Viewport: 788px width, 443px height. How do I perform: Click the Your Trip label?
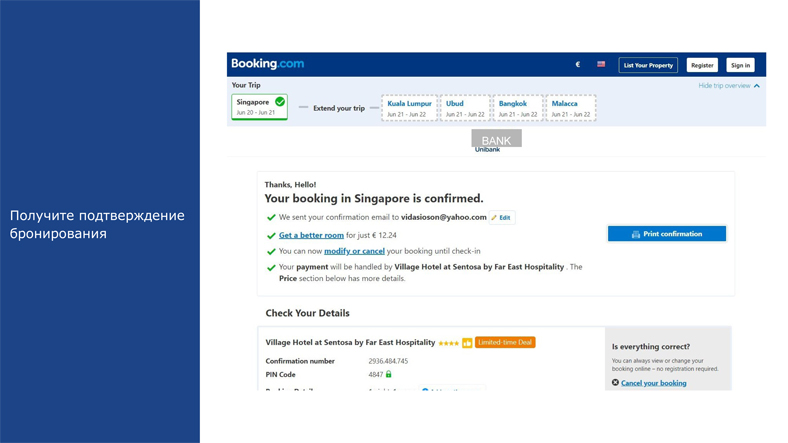click(x=246, y=85)
